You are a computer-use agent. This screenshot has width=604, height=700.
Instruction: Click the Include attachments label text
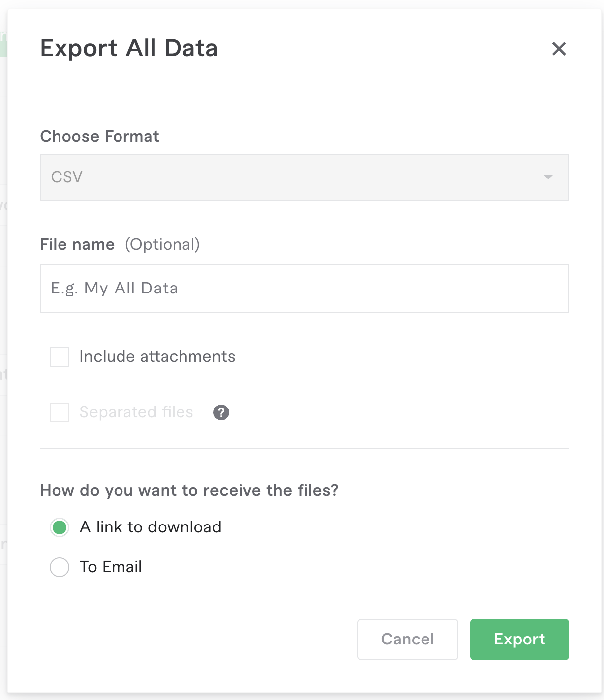[x=157, y=357]
